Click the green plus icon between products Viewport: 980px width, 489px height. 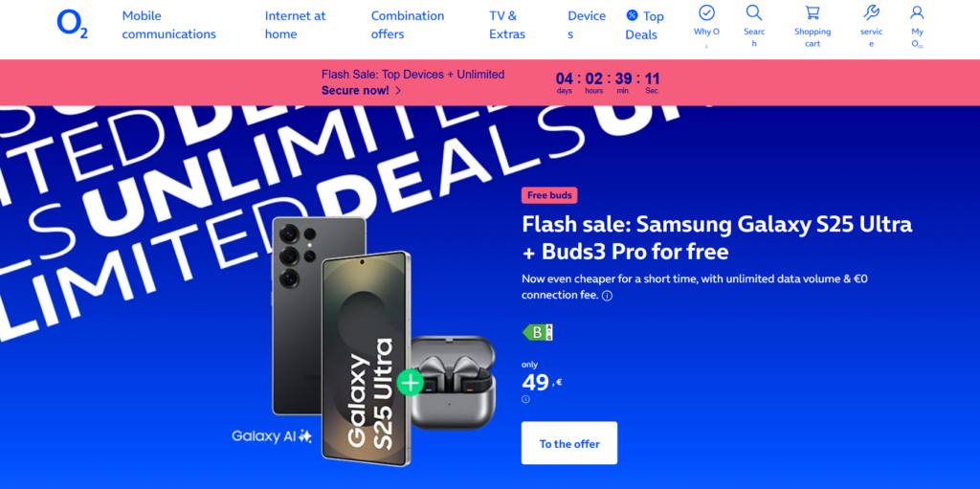pos(410,383)
